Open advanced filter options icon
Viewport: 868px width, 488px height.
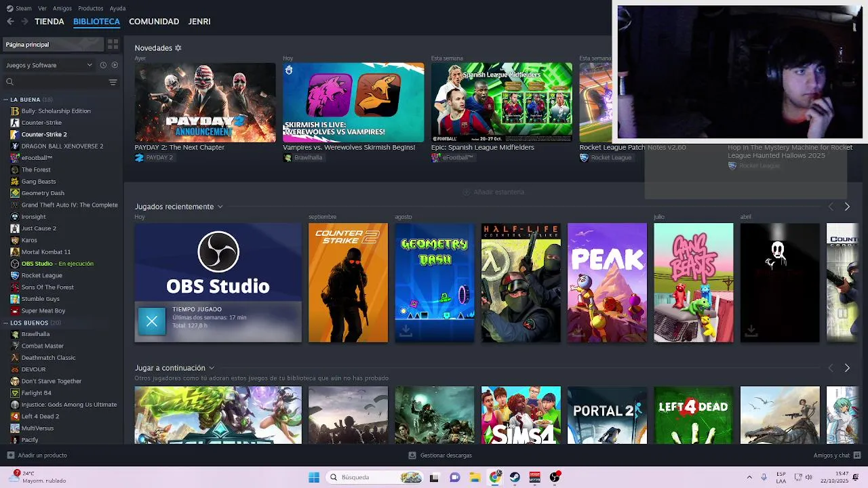(113, 82)
